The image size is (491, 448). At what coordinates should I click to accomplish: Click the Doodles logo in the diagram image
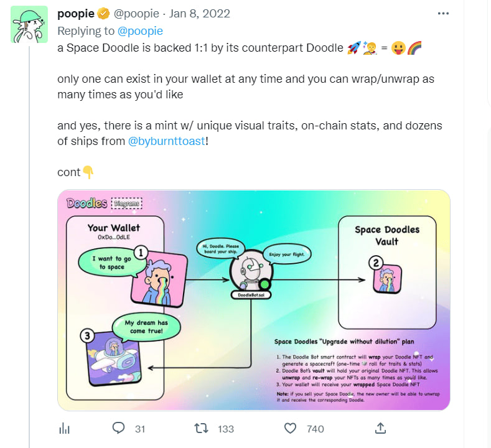[x=87, y=203]
